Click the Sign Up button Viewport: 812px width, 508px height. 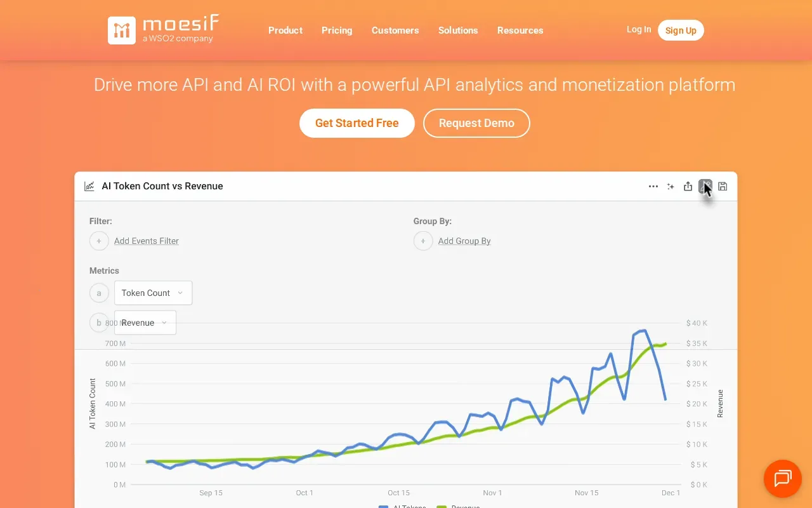pos(681,30)
